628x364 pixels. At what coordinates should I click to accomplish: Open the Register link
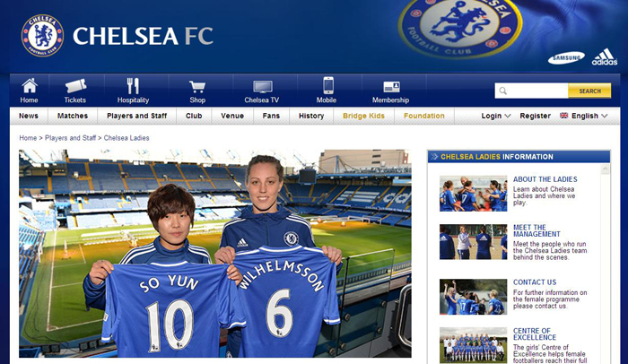click(535, 116)
